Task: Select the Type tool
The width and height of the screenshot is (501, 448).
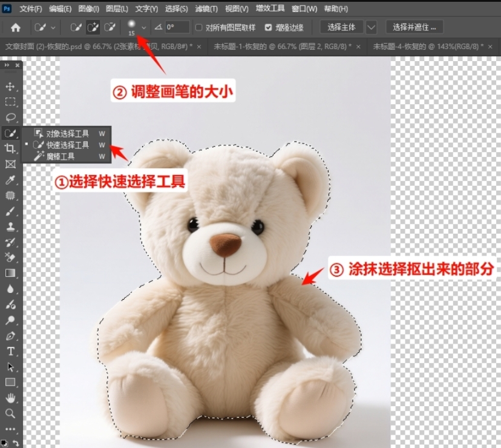Action: (x=10, y=352)
